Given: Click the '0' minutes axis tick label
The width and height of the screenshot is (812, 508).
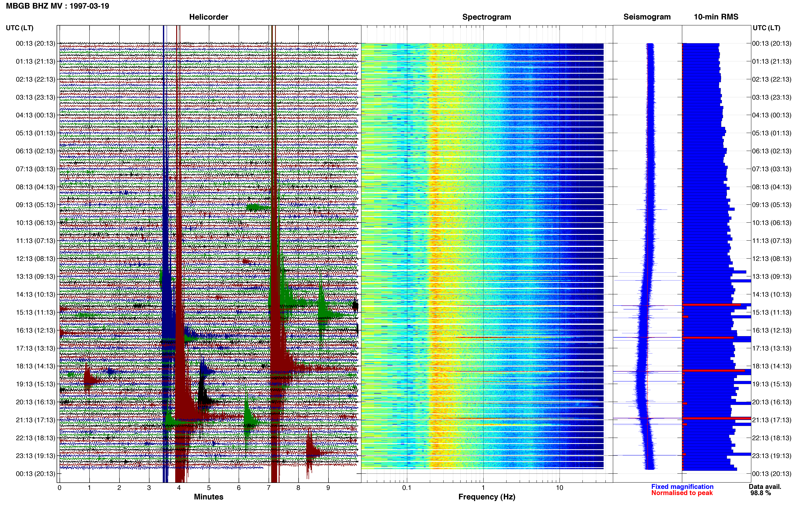Looking at the screenshot, I should (59, 487).
